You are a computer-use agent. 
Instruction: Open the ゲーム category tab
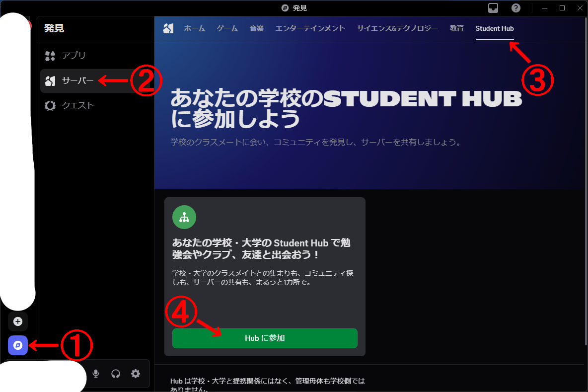click(227, 28)
